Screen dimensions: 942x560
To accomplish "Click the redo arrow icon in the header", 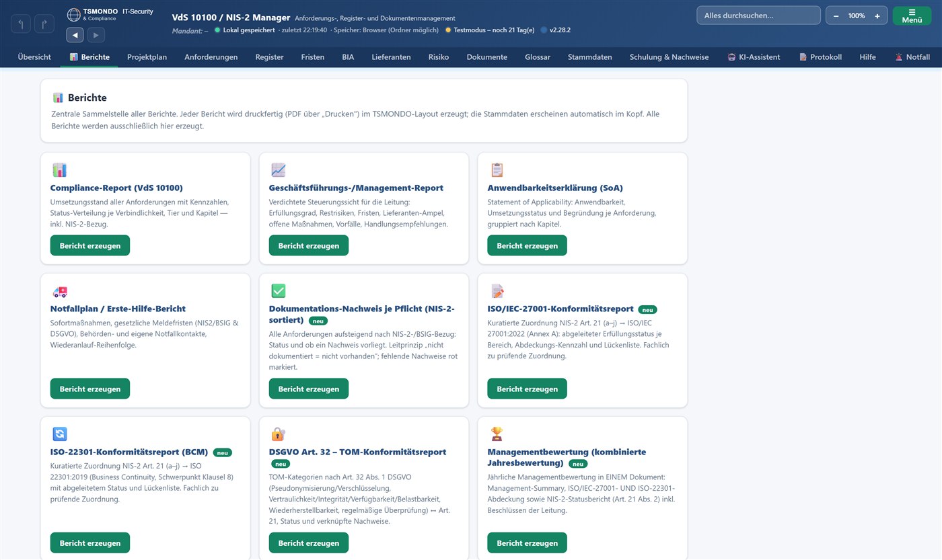I will pyautogui.click(x=44, y=24).
